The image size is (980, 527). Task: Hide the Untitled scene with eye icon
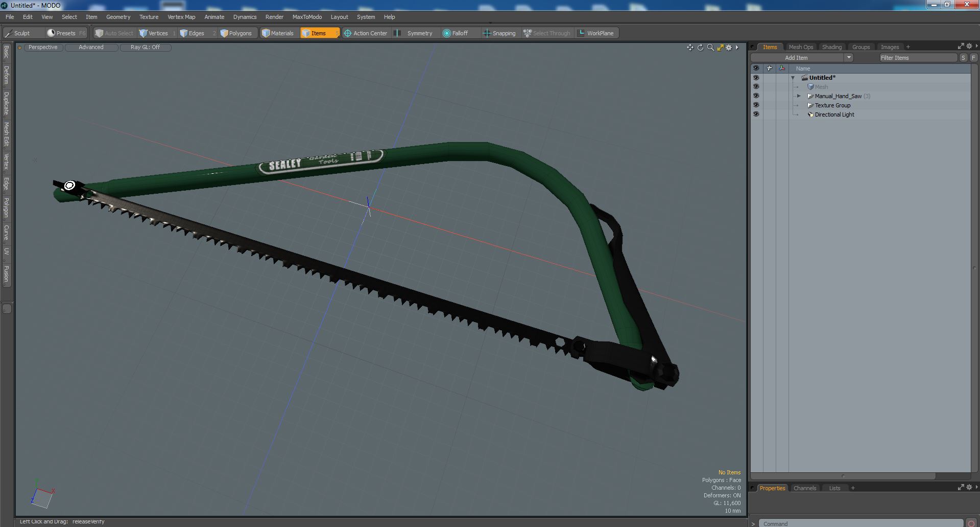pyautogui.click(x=756, y=78)
